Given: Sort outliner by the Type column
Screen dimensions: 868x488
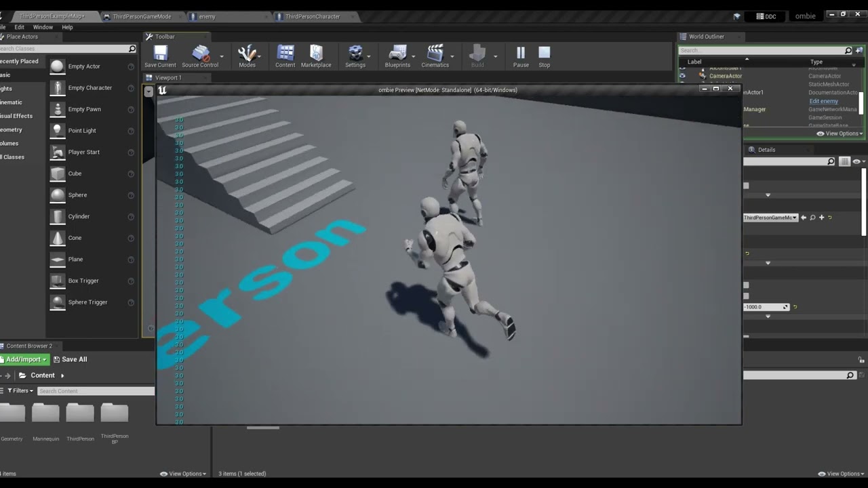Looking at the screenshot, I should [x=816, y=62].
